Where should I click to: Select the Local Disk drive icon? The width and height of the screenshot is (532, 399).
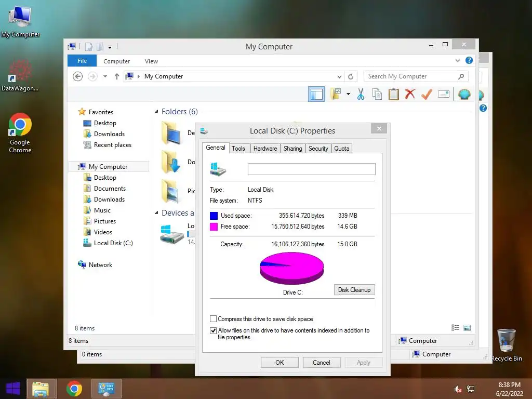point(171,234)
